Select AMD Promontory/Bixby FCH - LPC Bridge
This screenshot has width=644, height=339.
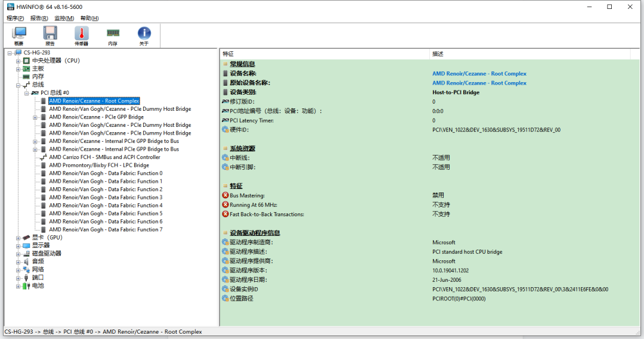click(x=99, y=165)
